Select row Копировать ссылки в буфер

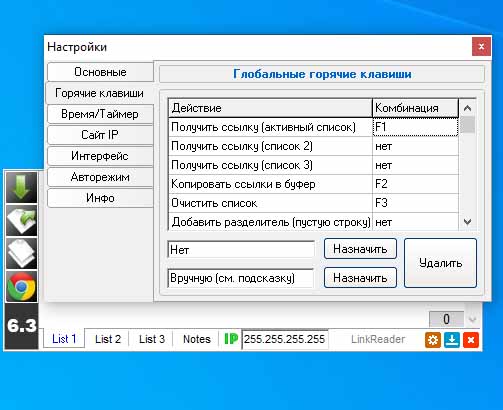coord(313,184)
